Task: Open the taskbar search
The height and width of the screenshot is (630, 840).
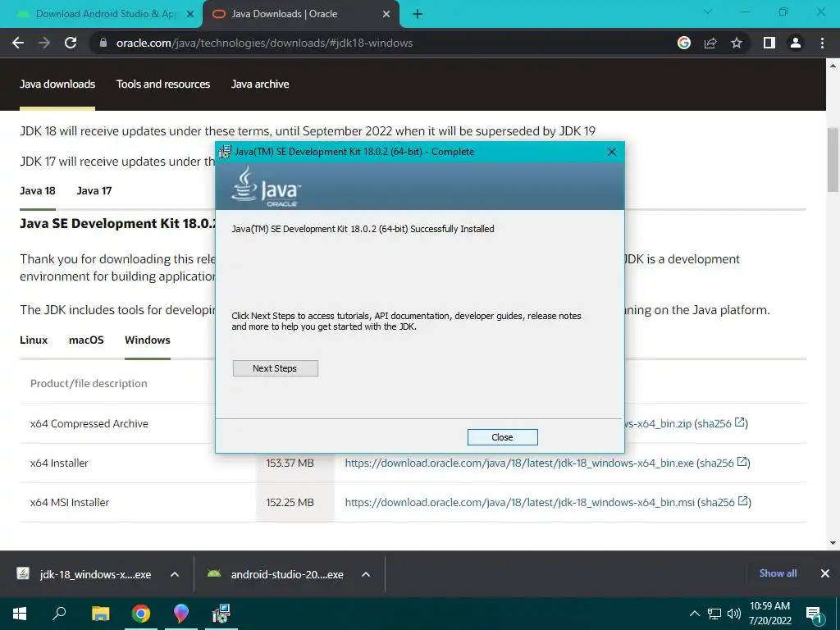Action: click(x=59, y=614)
